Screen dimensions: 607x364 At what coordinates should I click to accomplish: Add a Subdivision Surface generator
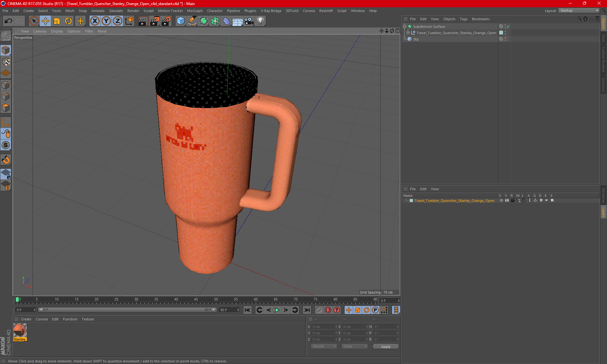(204, 21)
